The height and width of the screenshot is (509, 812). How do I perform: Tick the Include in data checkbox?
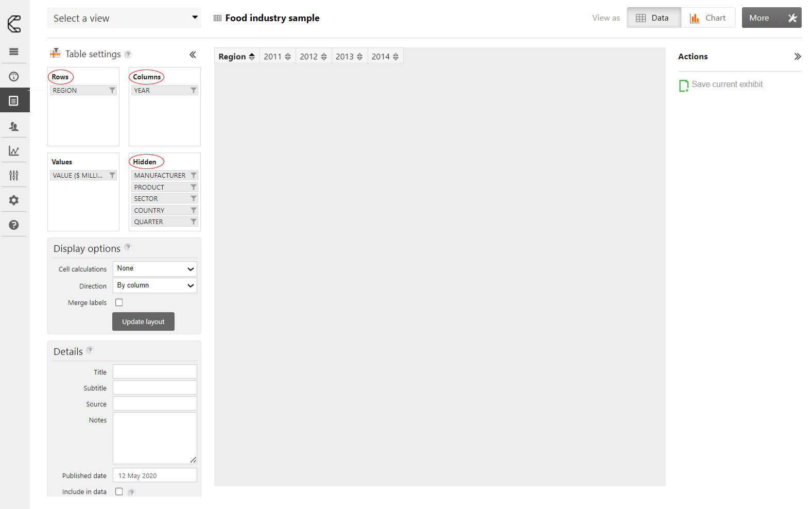[119, 491]
